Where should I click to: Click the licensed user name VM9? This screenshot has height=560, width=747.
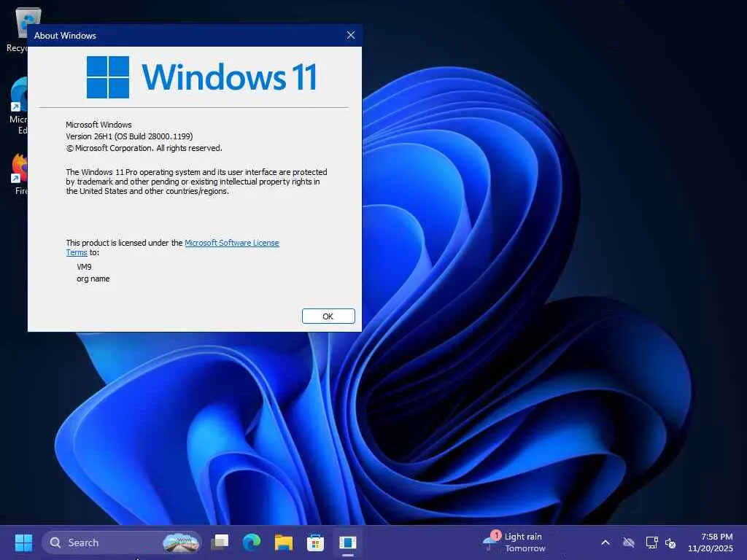(85, 267)
